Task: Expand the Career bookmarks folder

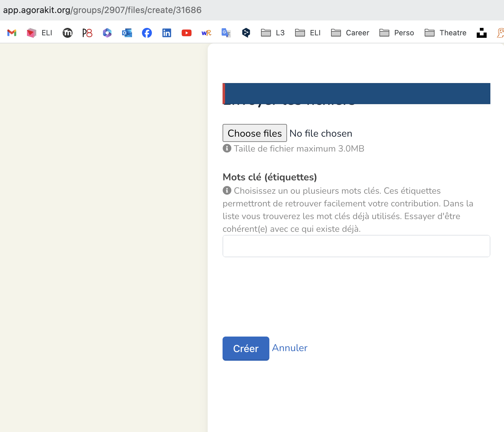Action: (350, 33)
